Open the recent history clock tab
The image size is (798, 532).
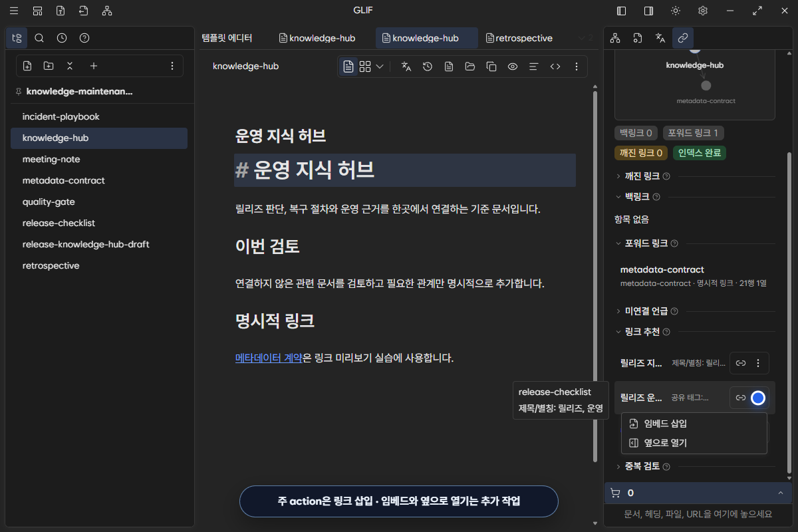(62, 38)
